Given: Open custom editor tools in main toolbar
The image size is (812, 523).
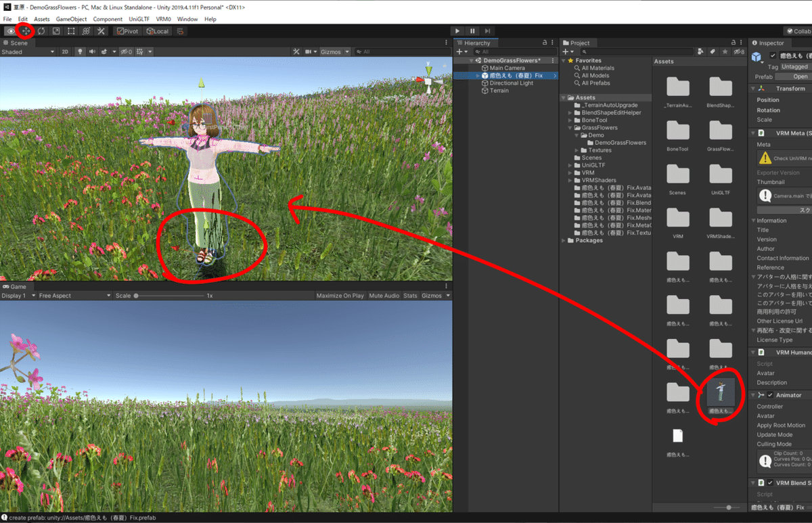Looking at the screenshot, I should pyautogui.click(x=101, y=31).
